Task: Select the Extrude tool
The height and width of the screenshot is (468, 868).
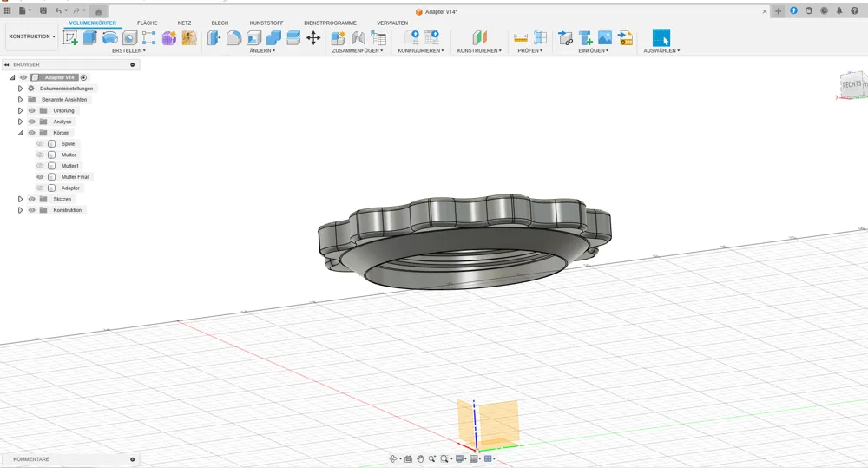Action: [89, 37]
